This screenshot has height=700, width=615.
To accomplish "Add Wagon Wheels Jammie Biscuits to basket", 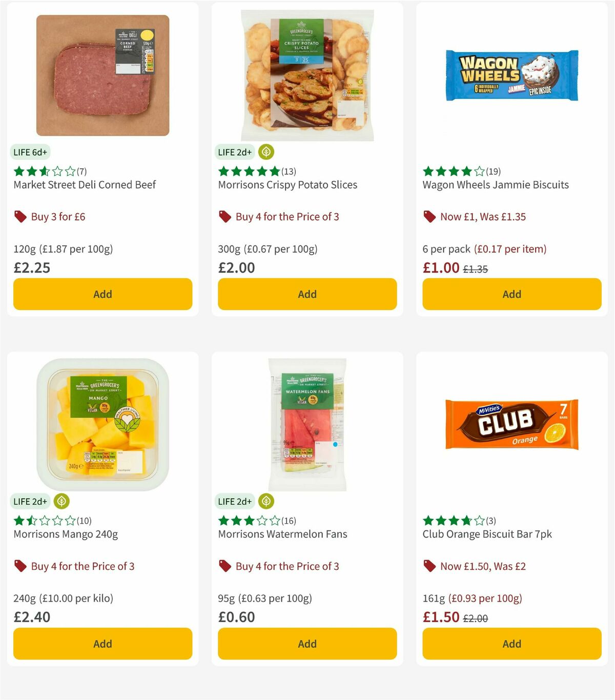I will coord(511,294).
